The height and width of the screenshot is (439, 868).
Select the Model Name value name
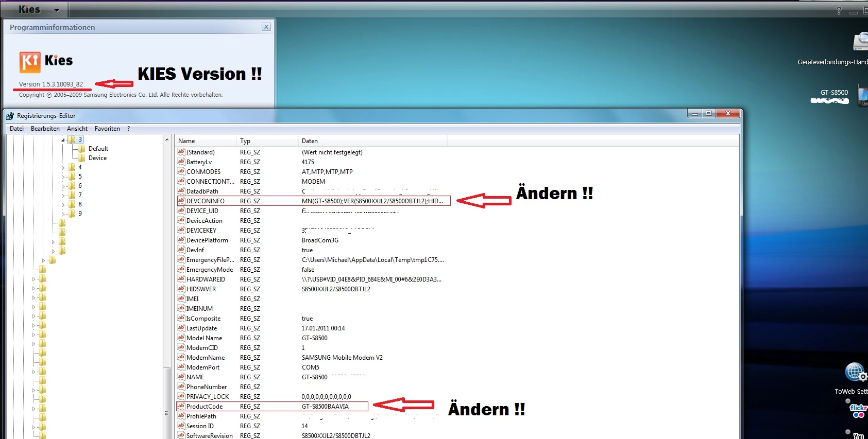pyautogui.click(x=205, y=338)
